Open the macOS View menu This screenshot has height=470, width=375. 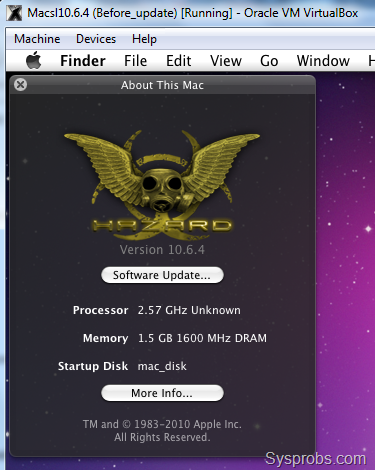(x=226, y=61)
